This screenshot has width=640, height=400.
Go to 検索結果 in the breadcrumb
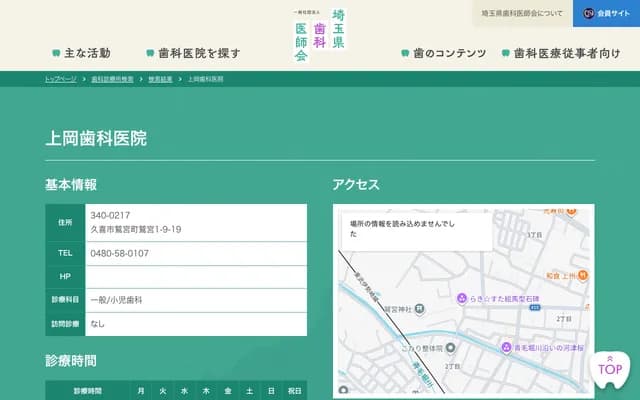tap(160, 79)
